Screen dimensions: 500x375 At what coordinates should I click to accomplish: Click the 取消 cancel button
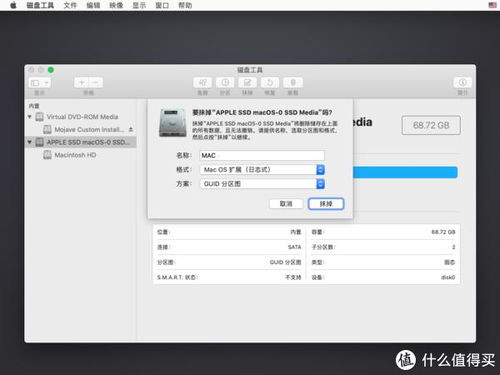[x=286, y=204]
